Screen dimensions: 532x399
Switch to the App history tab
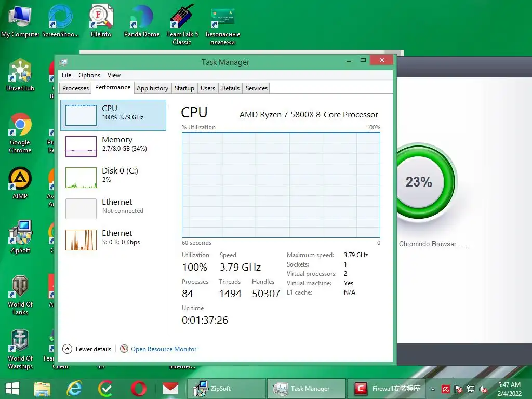[x=152, y=88]
